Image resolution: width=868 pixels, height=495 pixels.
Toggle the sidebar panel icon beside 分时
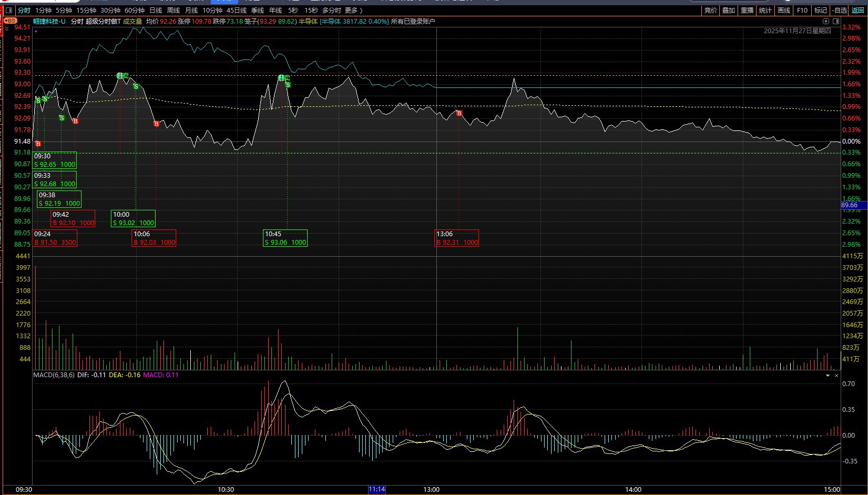coord(9,11)
